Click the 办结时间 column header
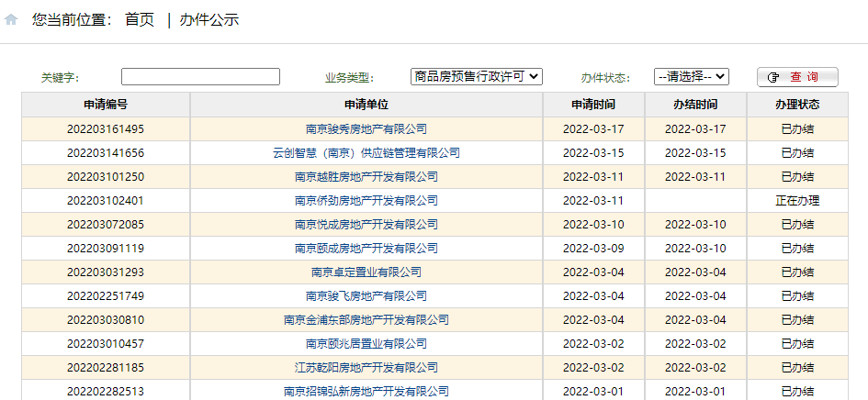 pos(695,105)
